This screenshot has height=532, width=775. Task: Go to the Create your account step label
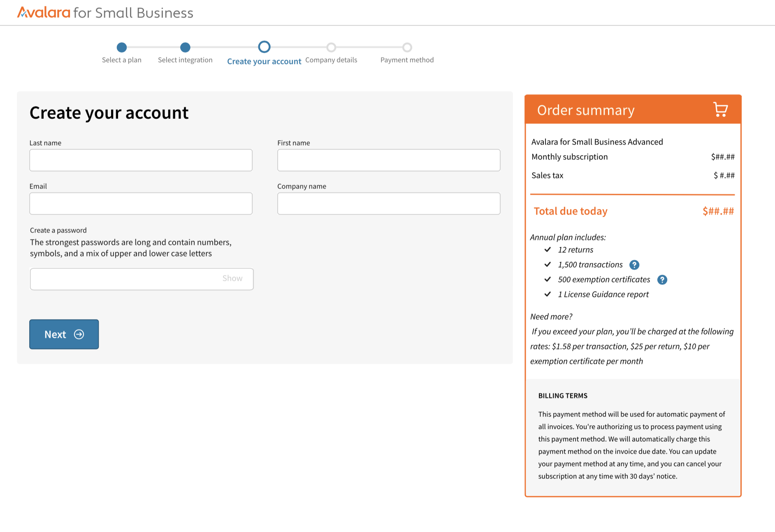tap(264, 61)
